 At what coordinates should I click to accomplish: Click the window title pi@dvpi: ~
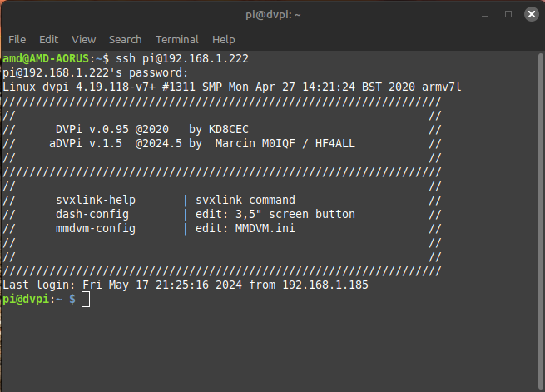pyautogui.click(x=273, y=15)
